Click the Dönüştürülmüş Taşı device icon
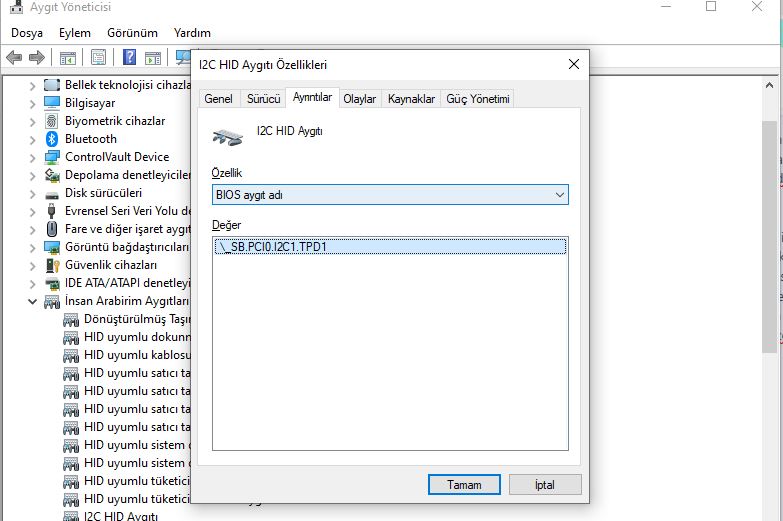Viewport: 783px width, 521px height. tap(71, 320)
